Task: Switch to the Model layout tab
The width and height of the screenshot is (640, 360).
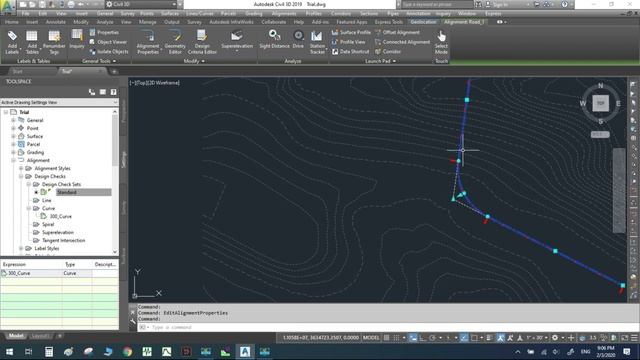Action: pos(16,336)
